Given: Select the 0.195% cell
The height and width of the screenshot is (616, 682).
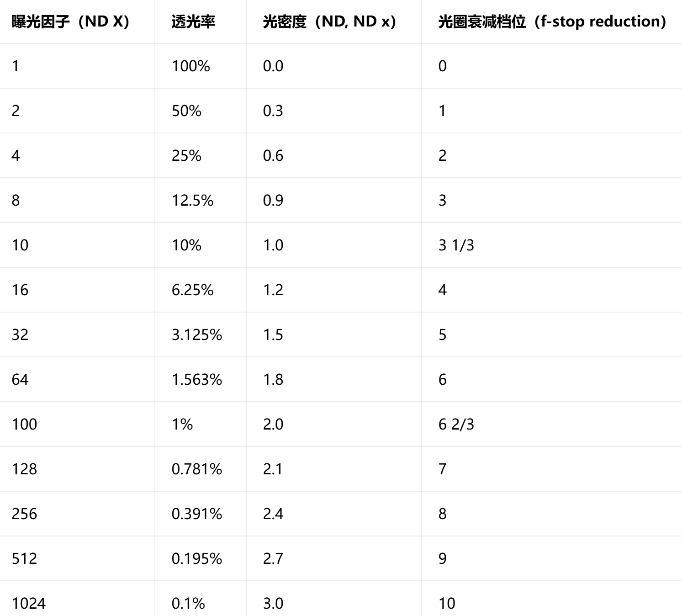Looking at the screenshot, I should pyautogui.click(x=197, y=559).
